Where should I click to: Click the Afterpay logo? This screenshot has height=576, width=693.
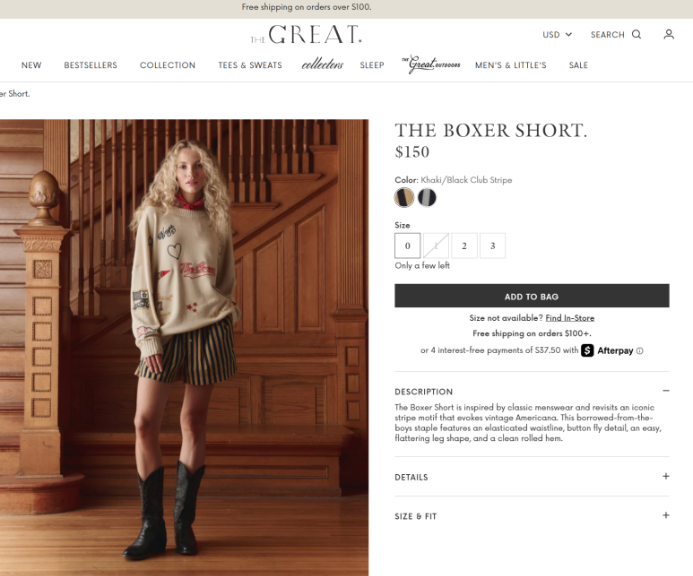pos(607,351)
